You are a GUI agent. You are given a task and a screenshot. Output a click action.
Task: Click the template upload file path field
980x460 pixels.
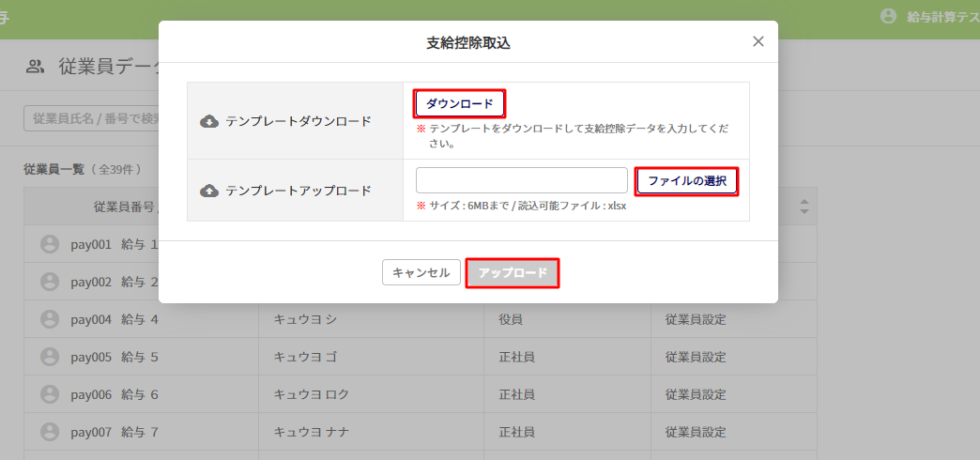pos(521,180)
